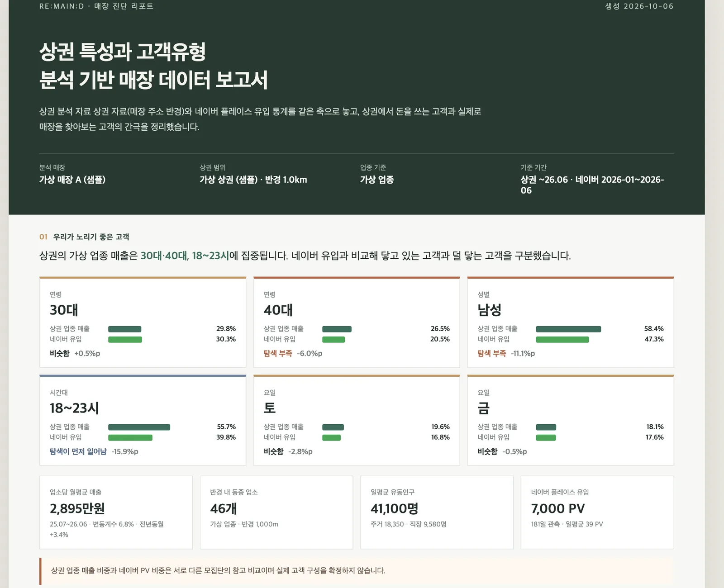Select the Naver Place inflow '7,000 PV'
724x588 pixels.
pyautogui.click(x=558, y=508)
